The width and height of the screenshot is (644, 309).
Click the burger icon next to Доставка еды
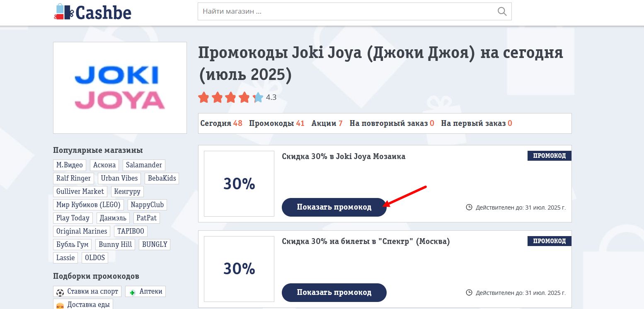[60, 305]
